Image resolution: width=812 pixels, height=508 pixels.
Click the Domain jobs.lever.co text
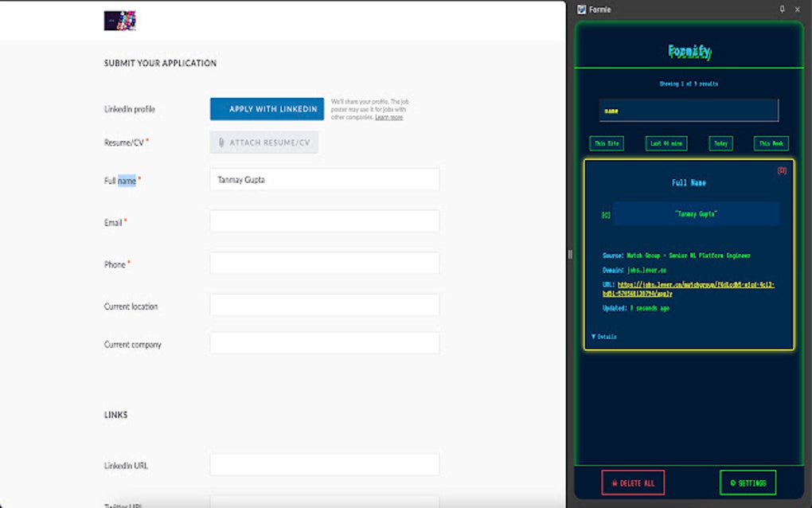point(634,270)
